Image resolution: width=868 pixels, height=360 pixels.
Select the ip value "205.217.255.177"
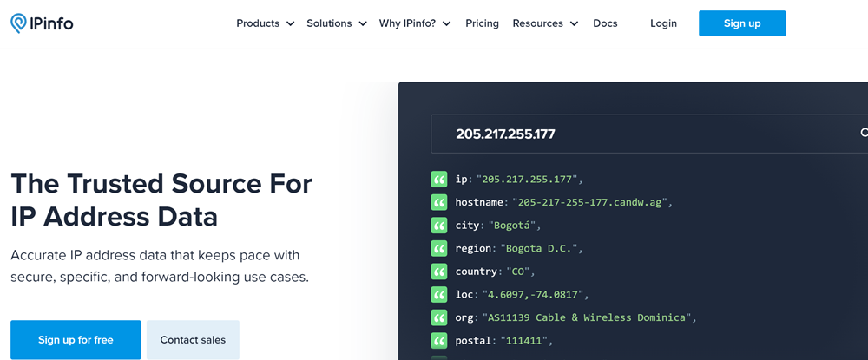528,180
